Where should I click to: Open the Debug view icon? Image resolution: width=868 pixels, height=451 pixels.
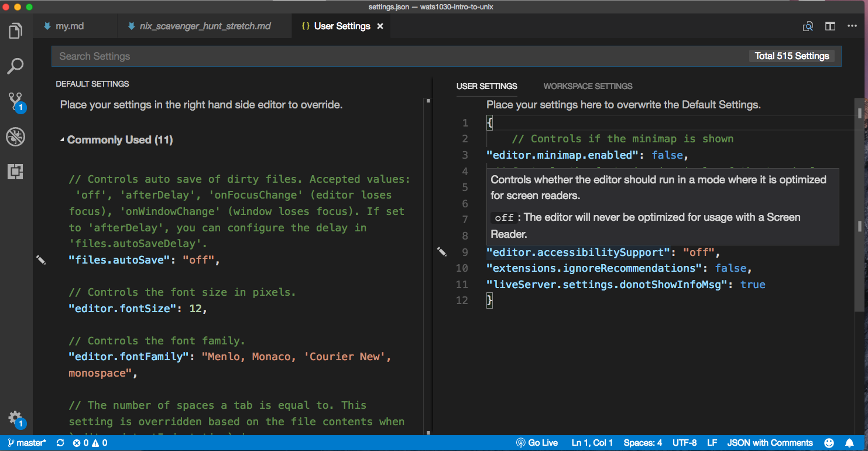16,137
